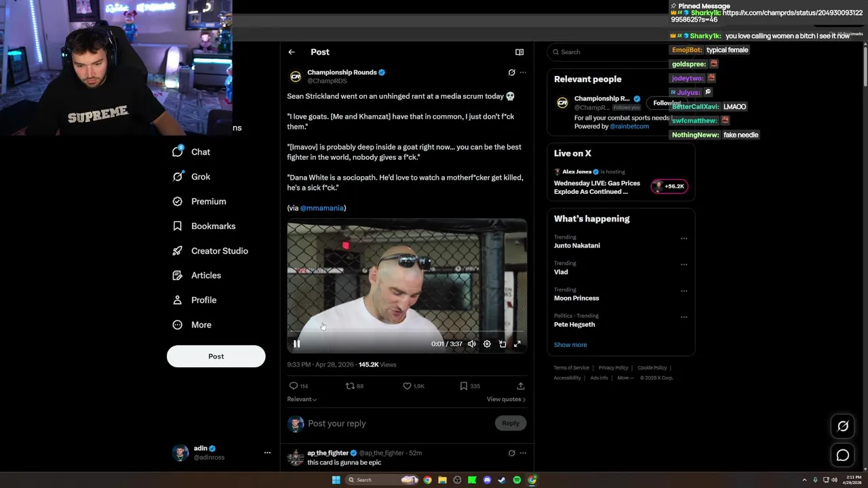The width and height of the screenshot is (868, 488).
Task: Open the Junto Nakatani trend
Action: (577, 245)
